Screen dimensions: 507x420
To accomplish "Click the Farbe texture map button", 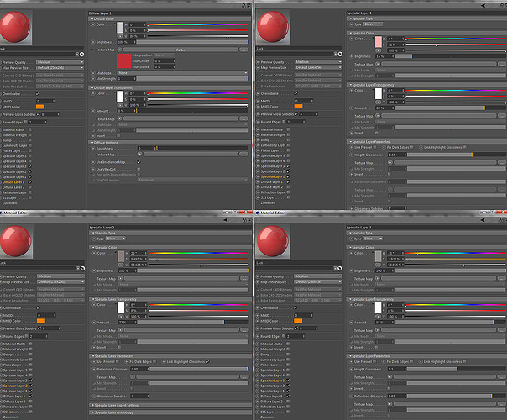I will (180, 50).
